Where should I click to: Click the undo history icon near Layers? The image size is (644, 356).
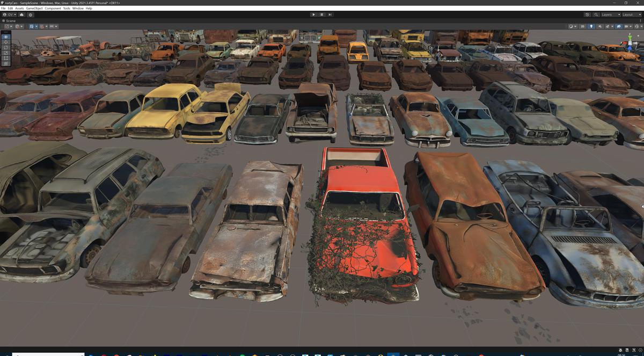pyautogui.click(x=587, y=14)
